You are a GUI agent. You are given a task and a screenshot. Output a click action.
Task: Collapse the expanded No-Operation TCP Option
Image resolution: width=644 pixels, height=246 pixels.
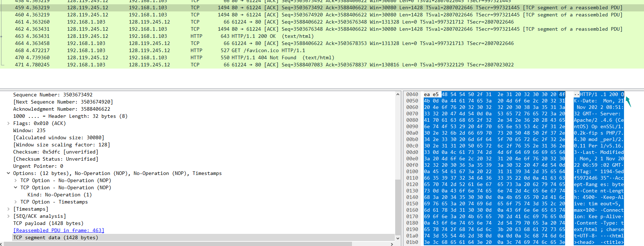click(15, 187)
